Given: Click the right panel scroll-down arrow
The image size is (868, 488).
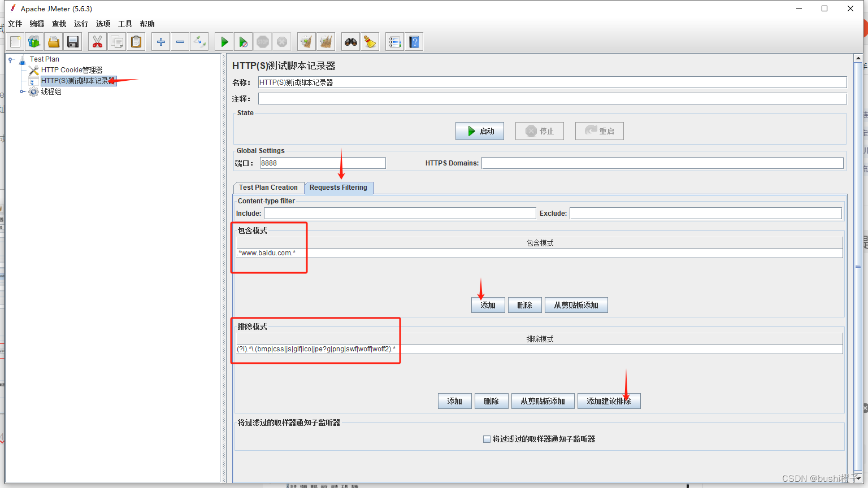Looking at the screenshot, I should coord(858,478).
